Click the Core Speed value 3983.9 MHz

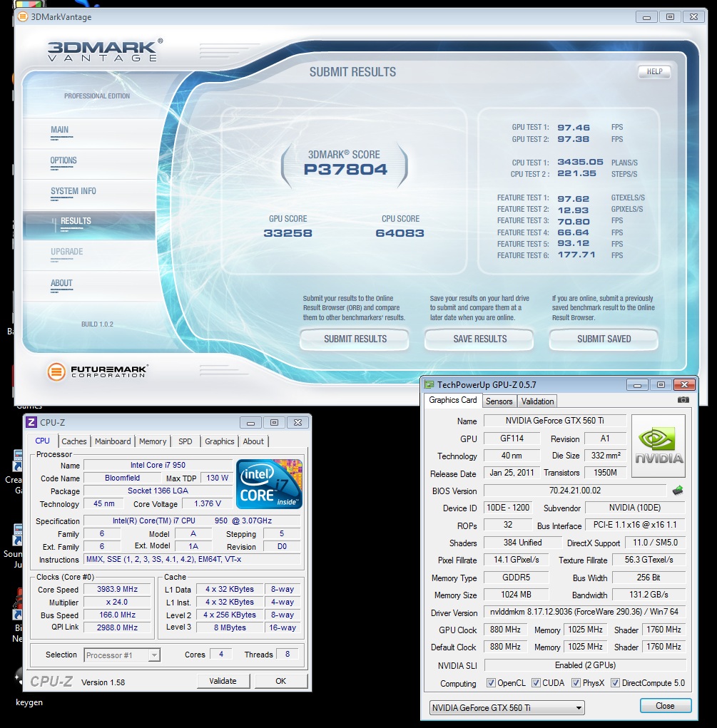click(x=118, y=589)
